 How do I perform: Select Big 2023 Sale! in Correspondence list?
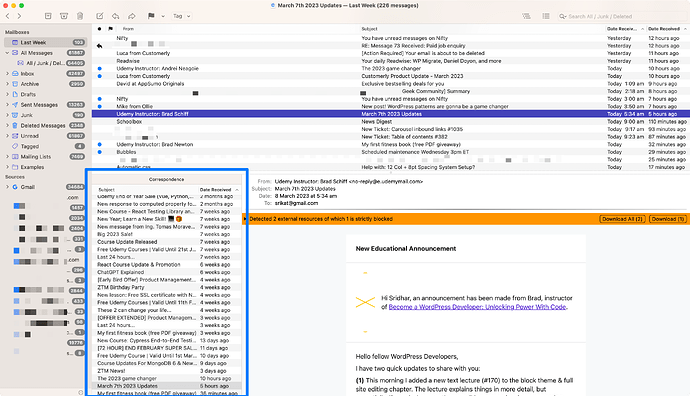click(x=167, y=234)
